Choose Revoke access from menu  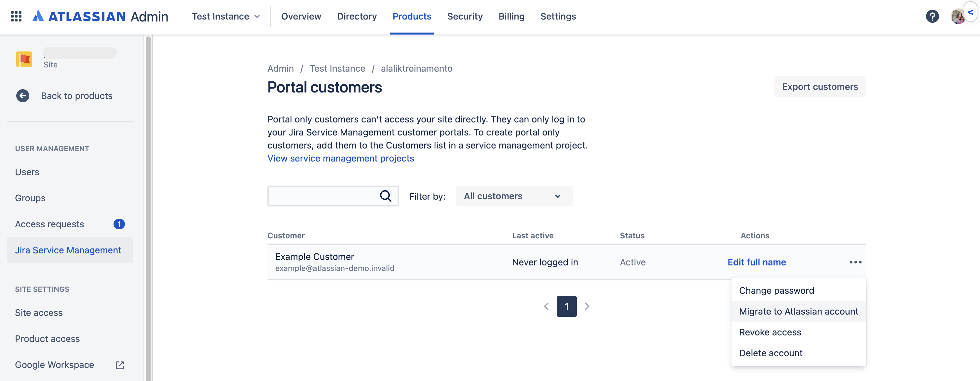[769, 332]
